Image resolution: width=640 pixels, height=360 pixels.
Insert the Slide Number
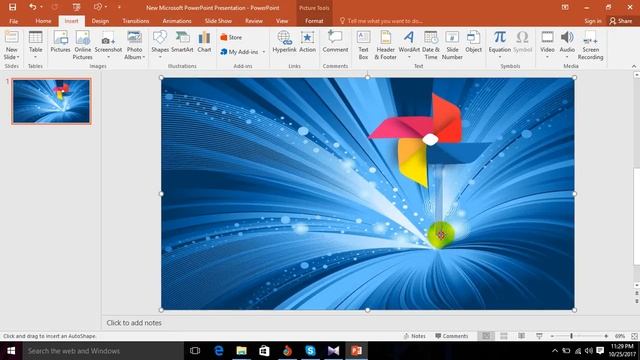452,45
